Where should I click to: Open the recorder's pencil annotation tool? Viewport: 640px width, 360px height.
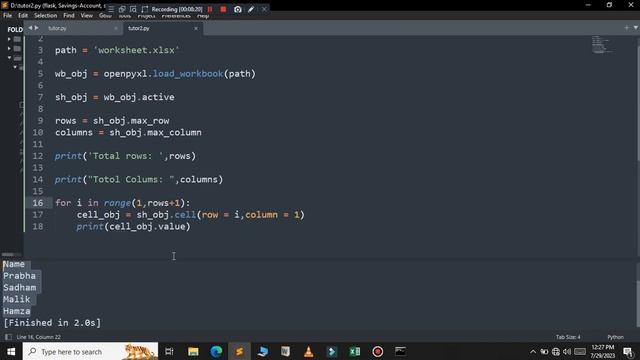(251, 9)
